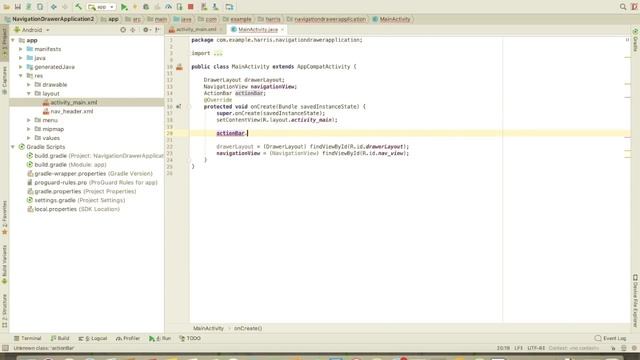The image size is (640, 360).
Task: Click the red Stop icon
Action: [x=191, y=7]
